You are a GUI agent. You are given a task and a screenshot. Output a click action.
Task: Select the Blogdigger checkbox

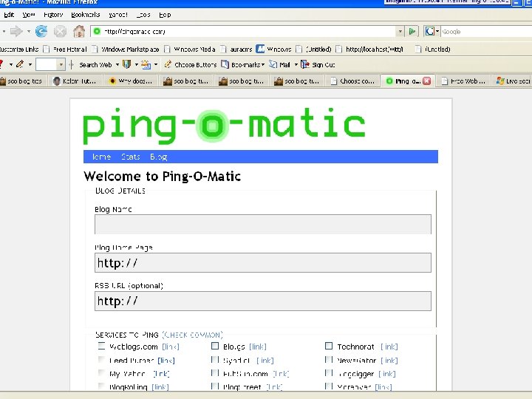[x=328, y=373]
